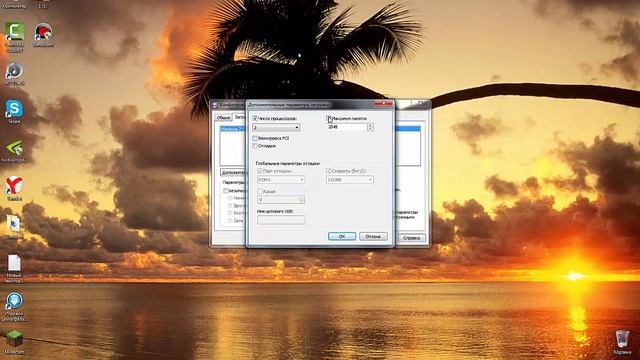Click the system configuration window title icon

click(x=215, y=105)
